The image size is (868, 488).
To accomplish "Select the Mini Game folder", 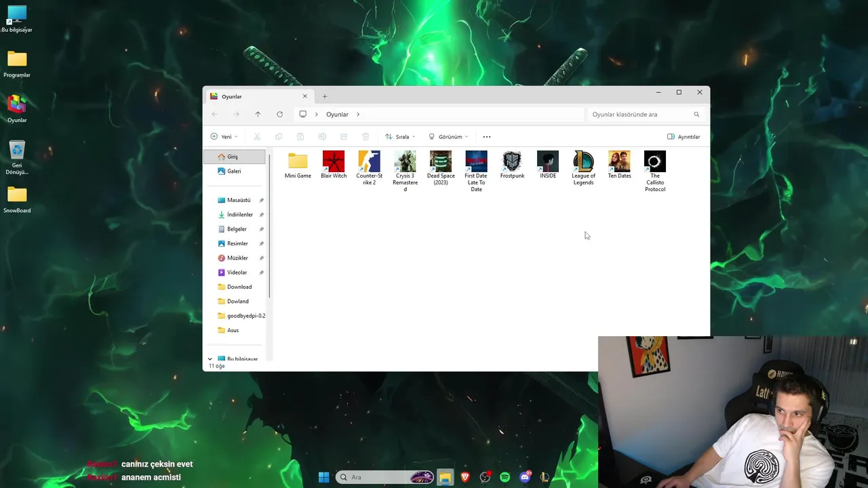I will click(x=298, y=165).
